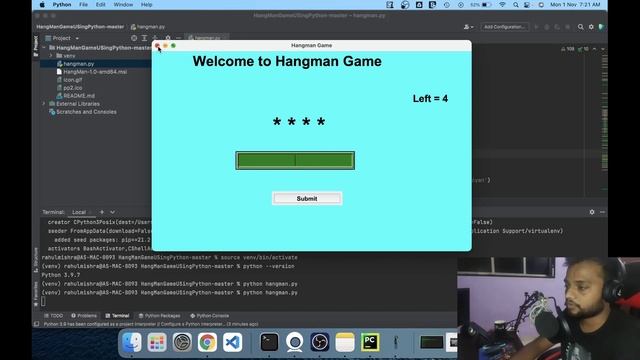The width and height of the screenshot is (640, 360).
Task: Open Finder from the Dock
Action: click(x=132, y=342)
